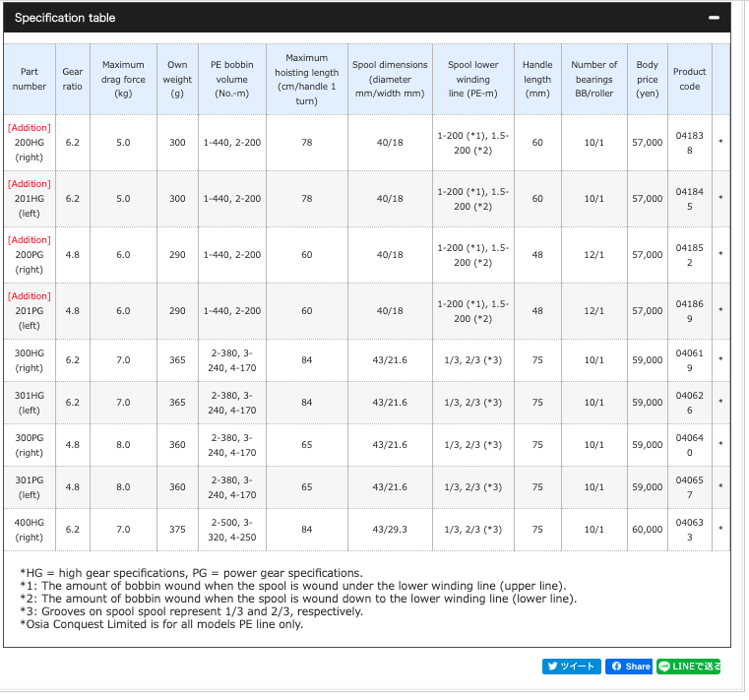Click the 200HG (right) part number cell

coord(30,143)
